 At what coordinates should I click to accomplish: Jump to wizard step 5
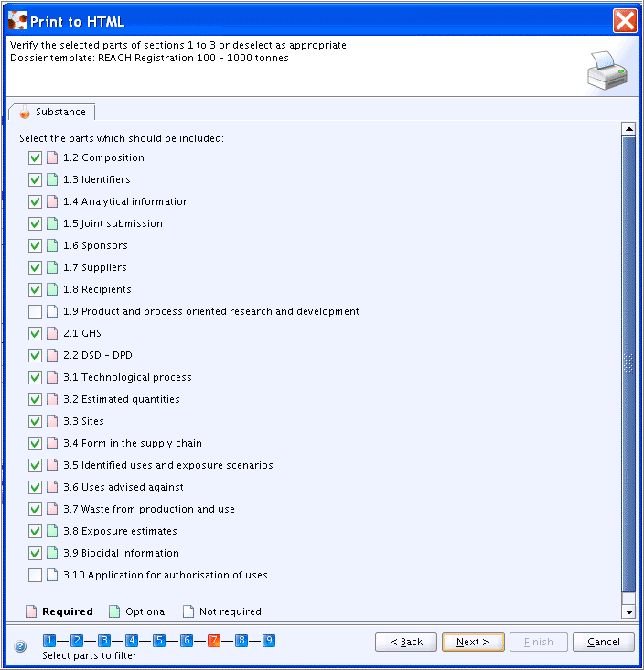[159, 641]
